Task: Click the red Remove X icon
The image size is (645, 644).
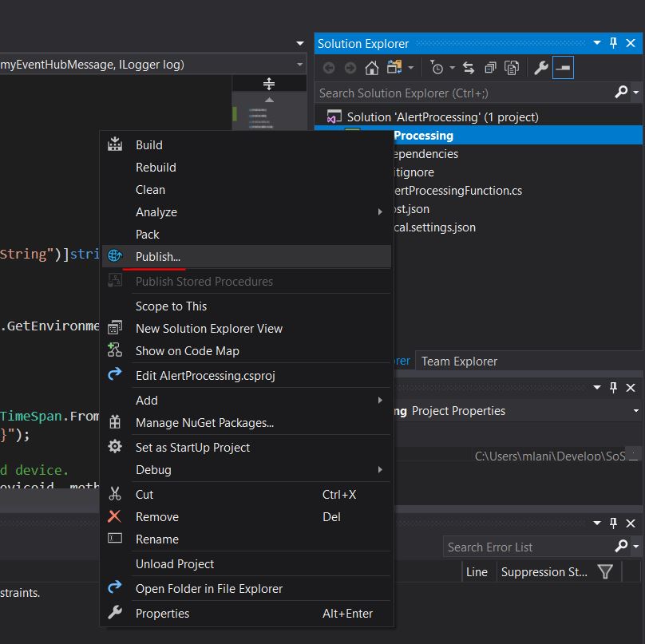Action: tap(114, 516)
